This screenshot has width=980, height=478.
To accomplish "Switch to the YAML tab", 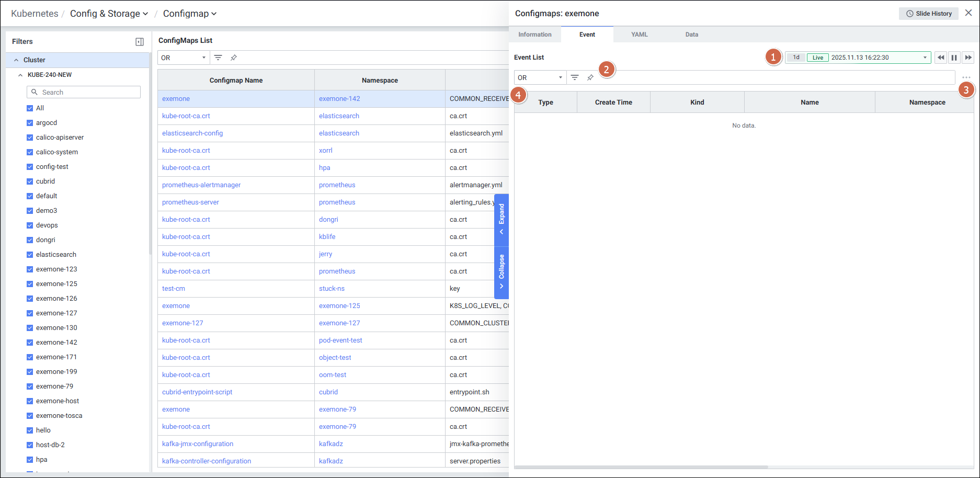I will click(639, 35).
